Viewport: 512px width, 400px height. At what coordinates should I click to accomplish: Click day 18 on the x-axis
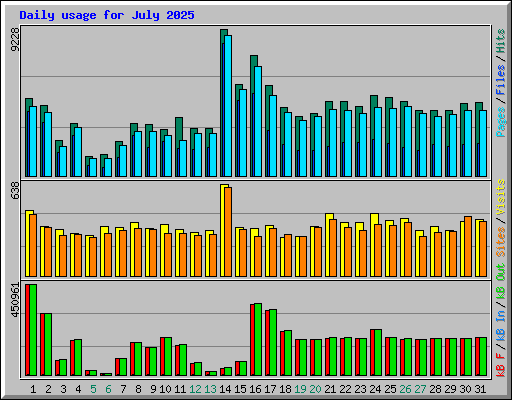285,389
